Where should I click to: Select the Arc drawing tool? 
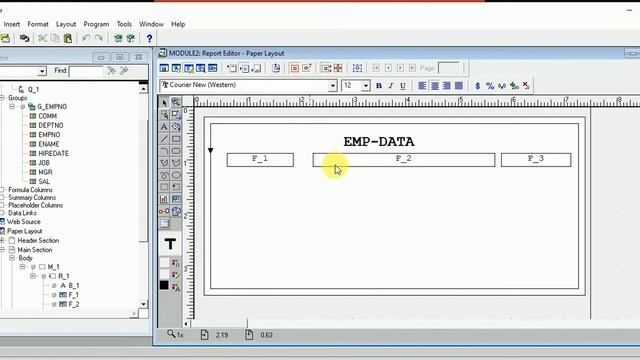(164, 151)
